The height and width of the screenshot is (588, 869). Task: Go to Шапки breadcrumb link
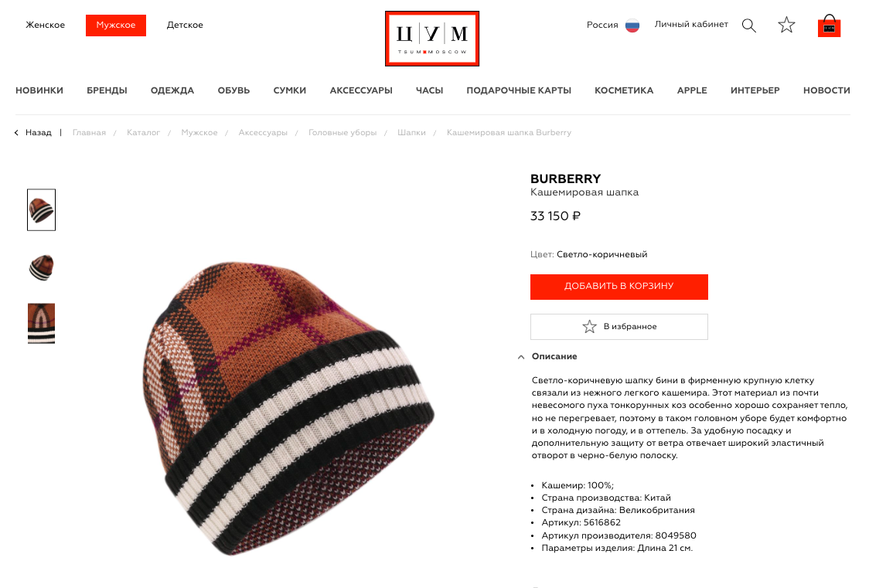411,133
